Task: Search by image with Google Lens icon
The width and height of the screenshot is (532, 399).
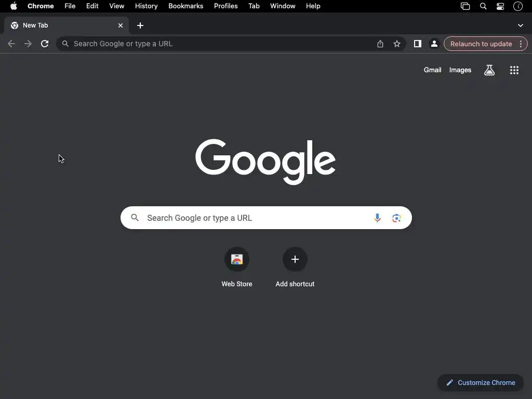Action: point(396,218)
